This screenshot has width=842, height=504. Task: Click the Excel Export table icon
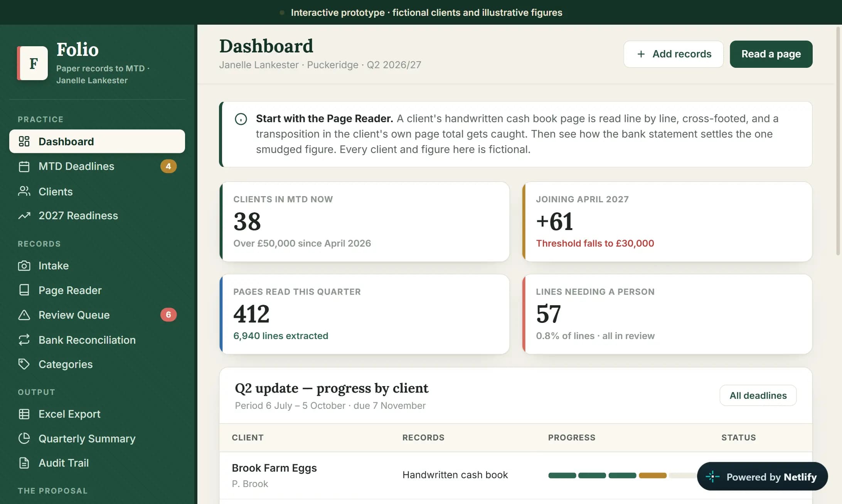pyautogui.click(x=24, y=414)
